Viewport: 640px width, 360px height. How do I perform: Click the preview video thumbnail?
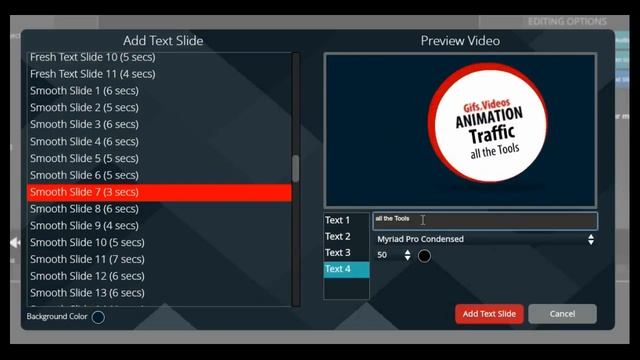(x=460, y=131)
